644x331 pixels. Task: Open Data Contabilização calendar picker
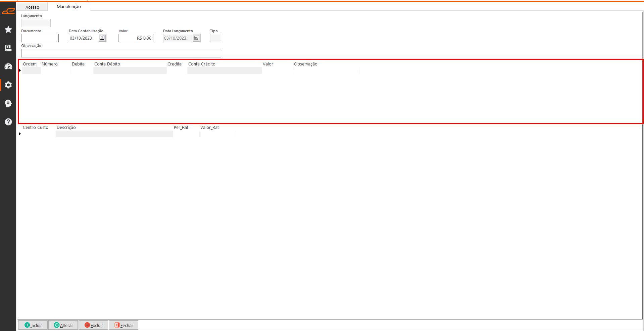tap(102, 38)
